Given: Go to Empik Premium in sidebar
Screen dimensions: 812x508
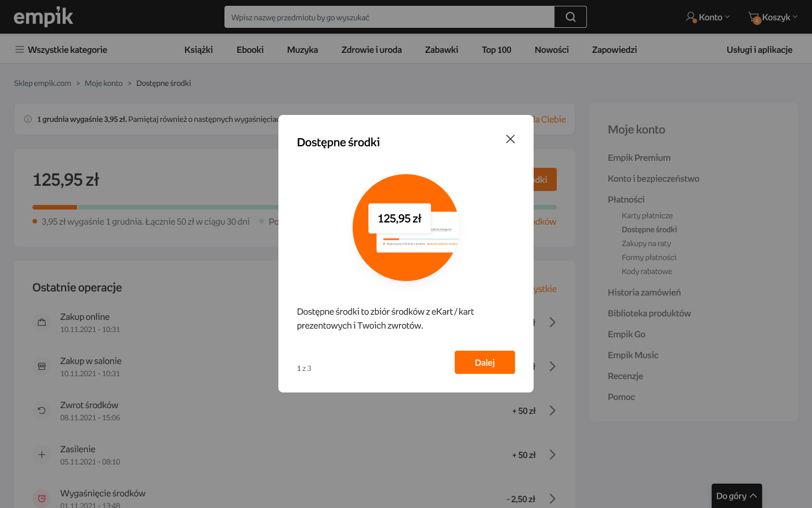Looking at the screenshot, I should [639, 157].
